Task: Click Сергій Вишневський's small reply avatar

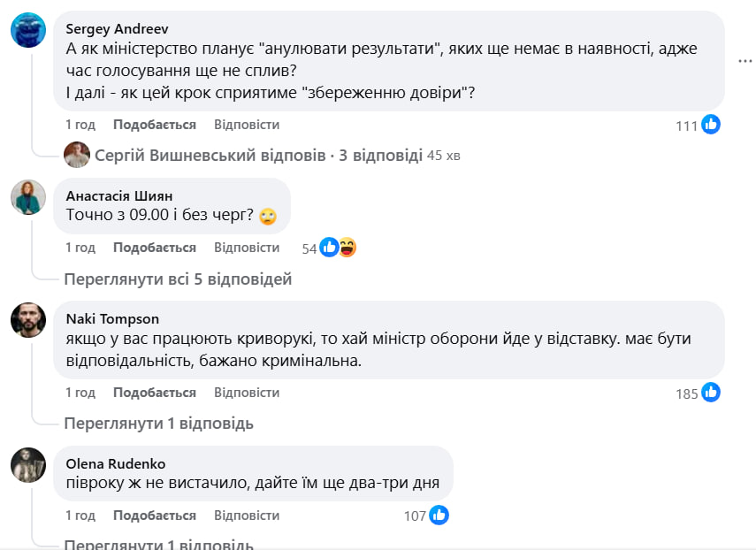Action: 77,155
